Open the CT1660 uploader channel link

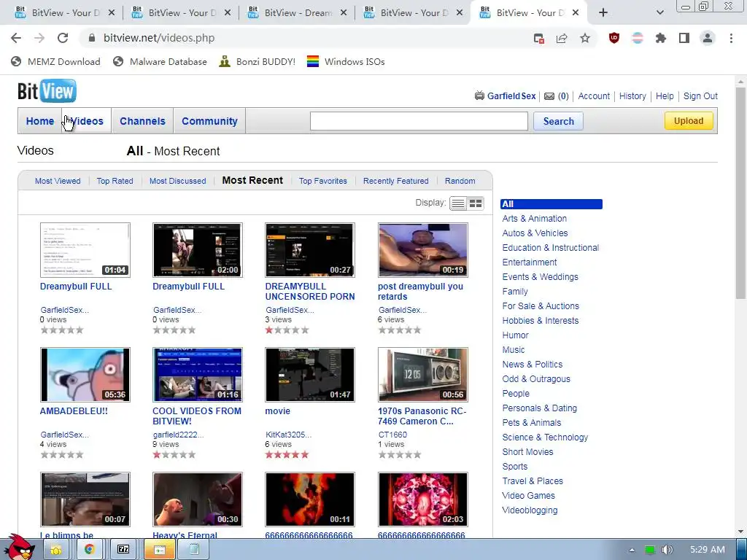[392, 435]
